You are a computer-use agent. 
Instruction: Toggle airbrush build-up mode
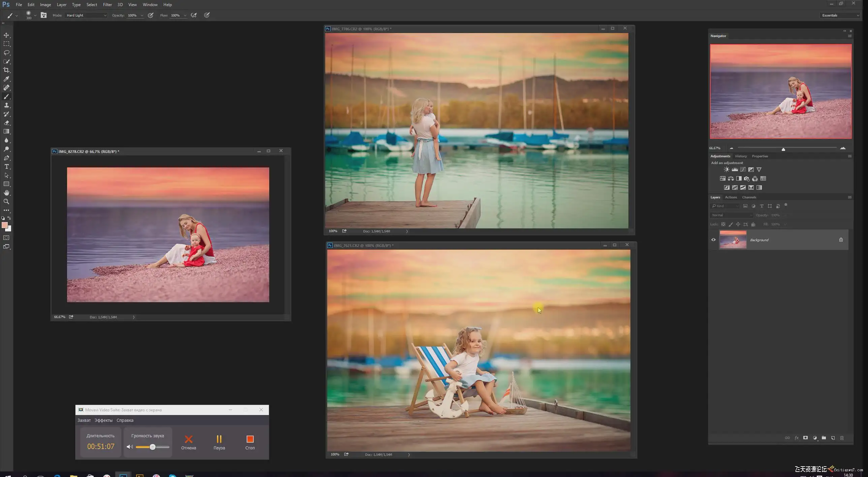194,15
